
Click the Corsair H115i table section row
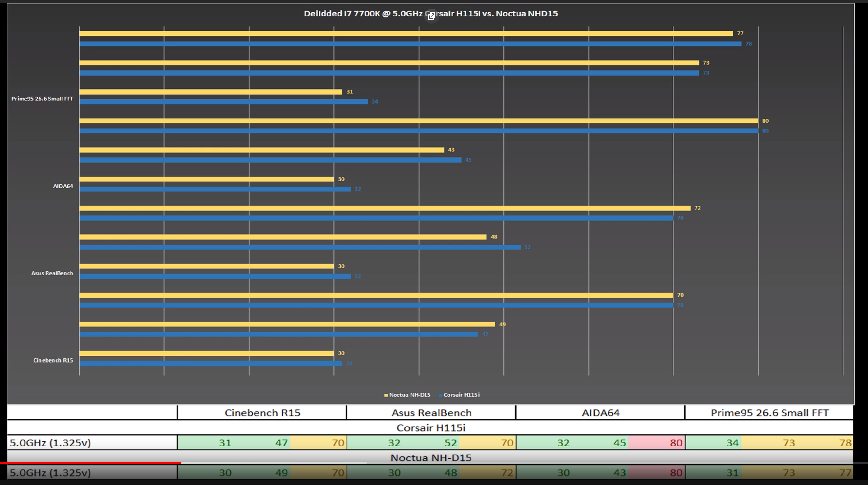[x=431, y=427]
